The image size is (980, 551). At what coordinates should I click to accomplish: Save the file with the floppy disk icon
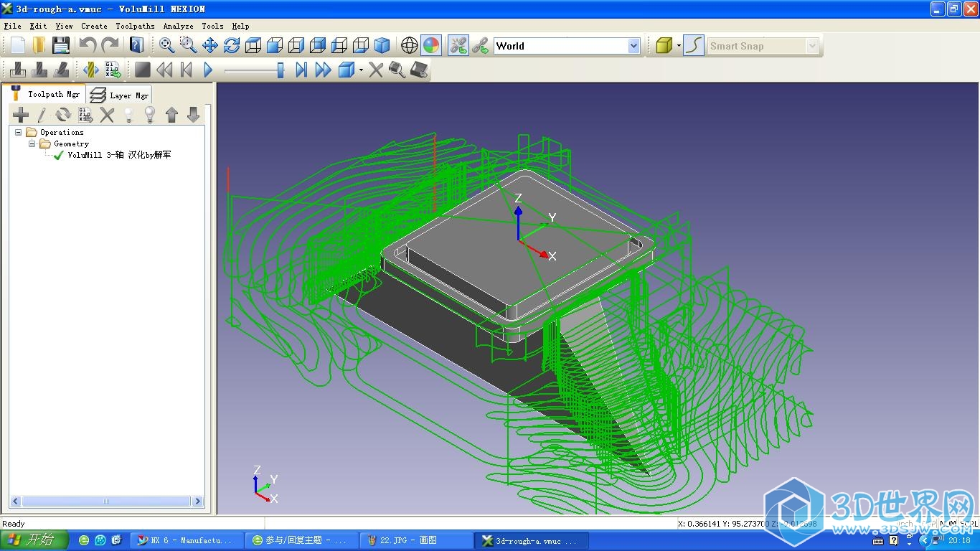click(x=61, y=45)
